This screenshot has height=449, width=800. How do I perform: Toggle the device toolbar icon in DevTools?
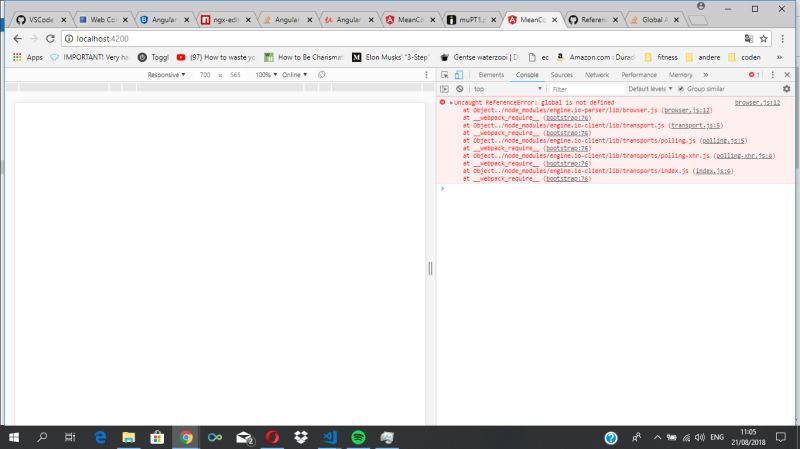pos(459,74)
